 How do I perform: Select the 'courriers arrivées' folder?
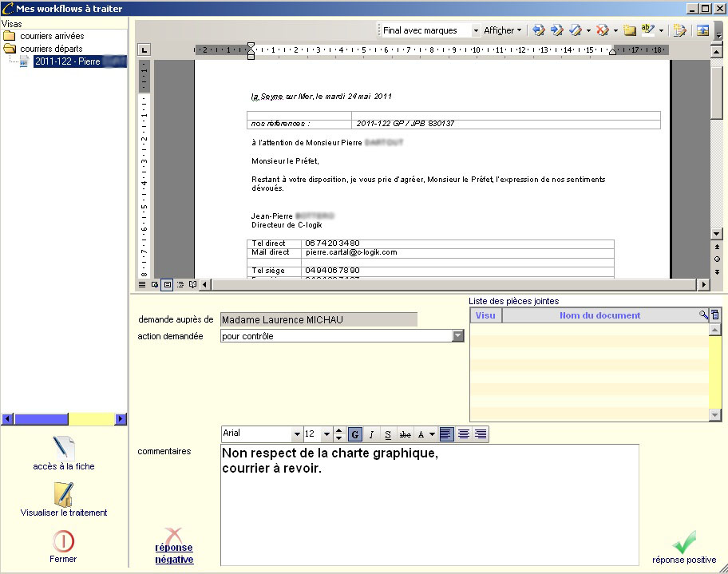(x=51, y=36)
